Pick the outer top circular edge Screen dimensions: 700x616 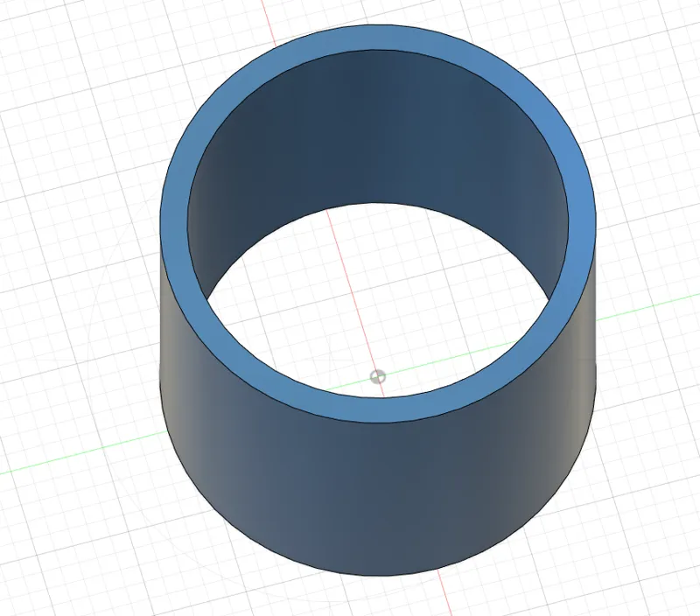378,25
